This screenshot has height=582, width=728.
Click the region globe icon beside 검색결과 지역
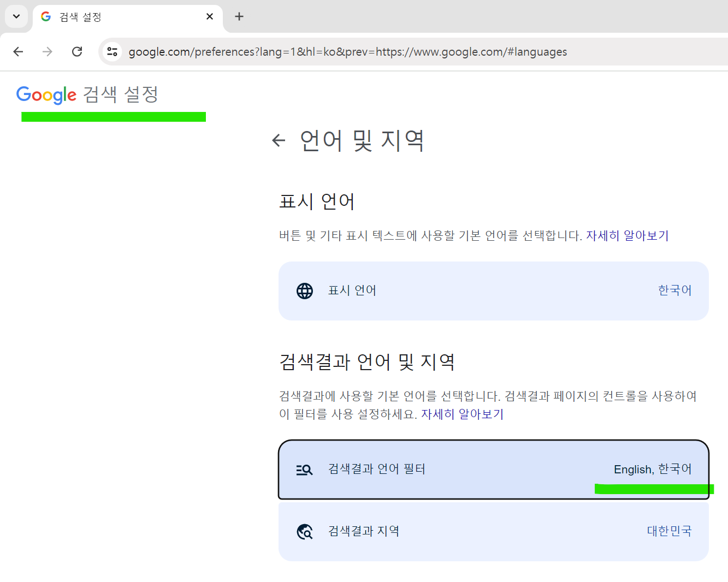click(304, 531)
